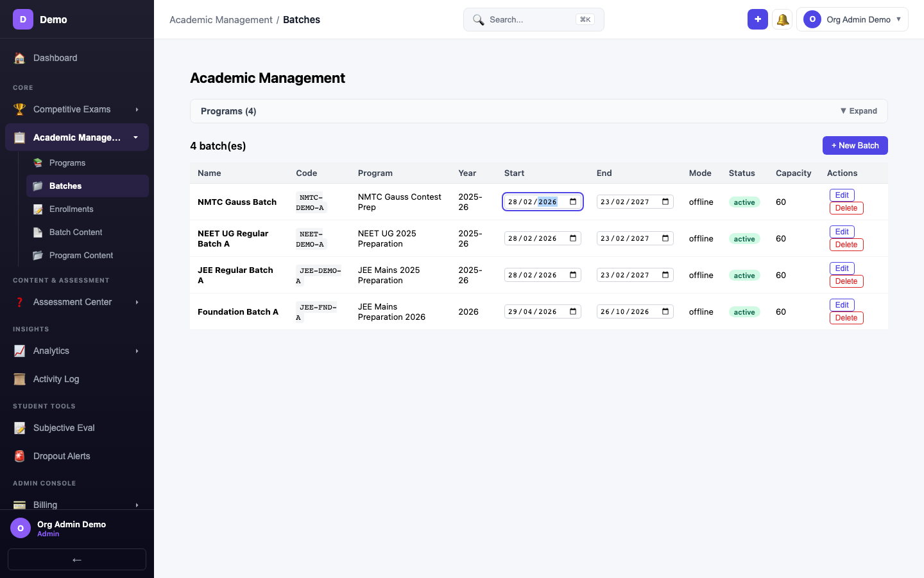Viewport: 924px width, 578px height.
Task: Collapse Academic Management submenu arrow
Action: [135, 137]
